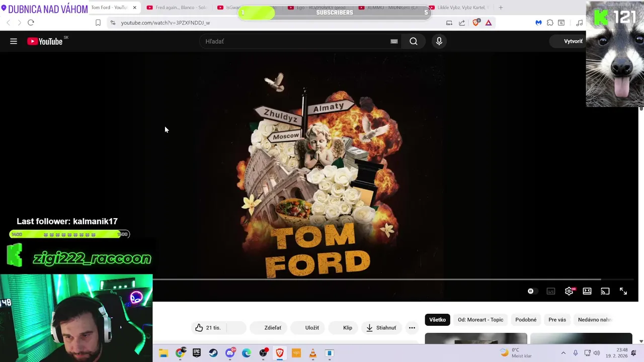644x362 pixels.
Task: Open a new browser tab
Action: pos(501,8)
